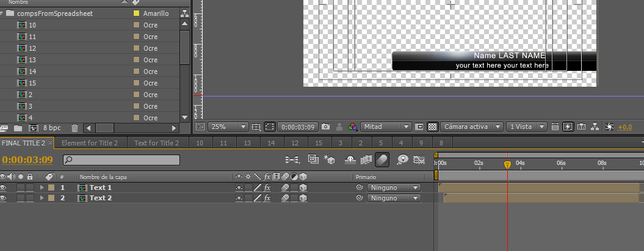Hide the Text 2 layer with eye toggle
Viewport: 644px width, 251px height.
pyautogui.click(x=3, y=198)
